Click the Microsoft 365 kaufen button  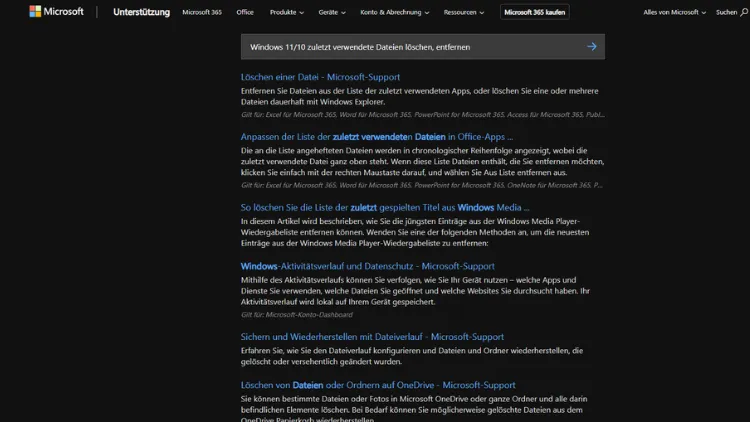click(x=535, y=12)
